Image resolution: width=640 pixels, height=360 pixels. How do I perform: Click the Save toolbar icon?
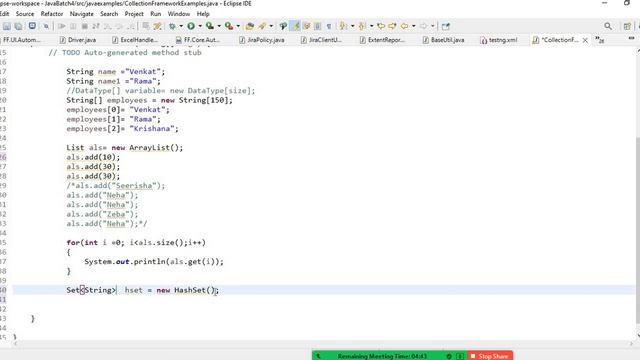(x=7, y=26)
